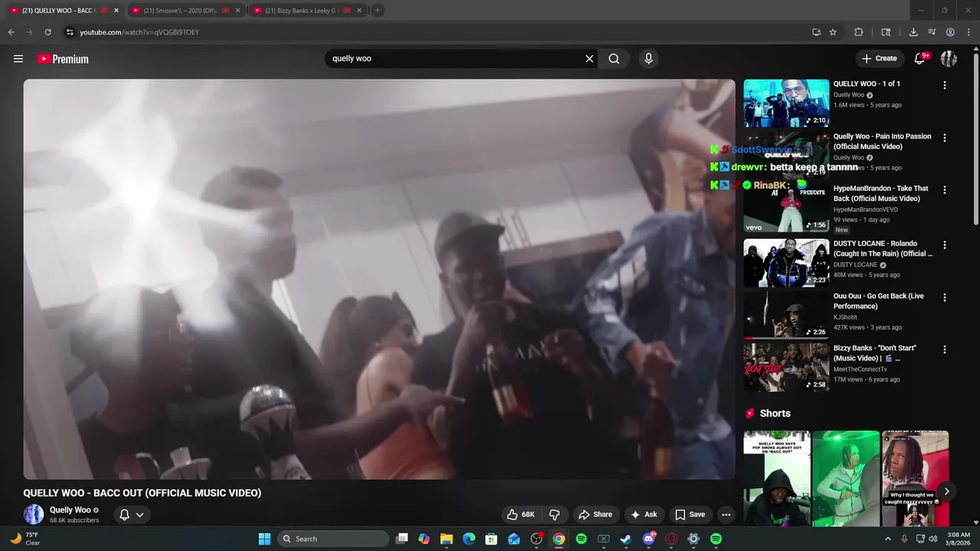
Task: Open options for Ouu Ouu Go Get Back
Action: tap(944, 297)
